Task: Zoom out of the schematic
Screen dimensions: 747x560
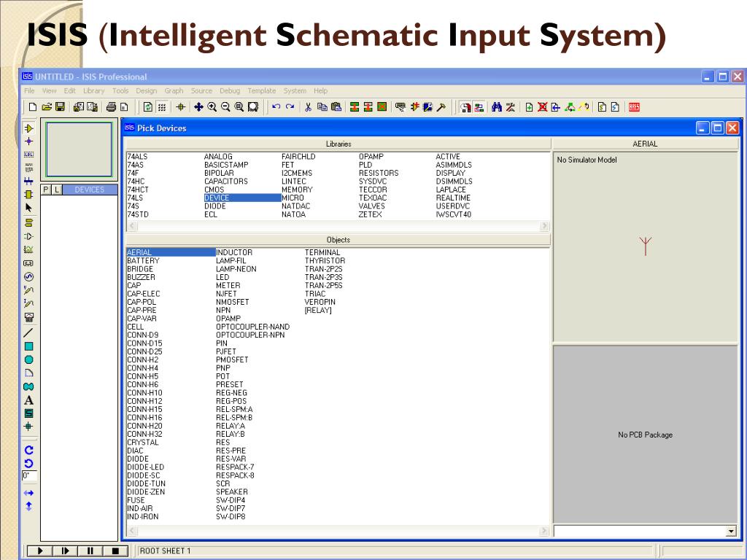Action: coord(225,107)
